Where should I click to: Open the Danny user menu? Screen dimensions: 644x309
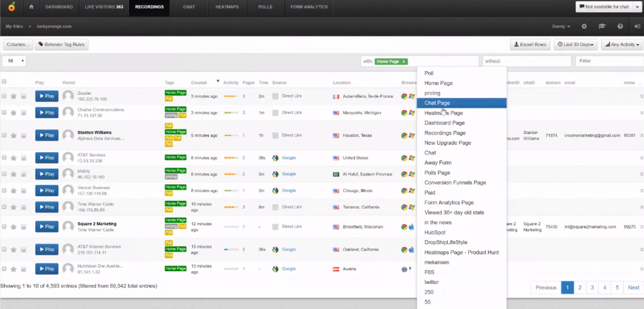[x=561, y=26]
